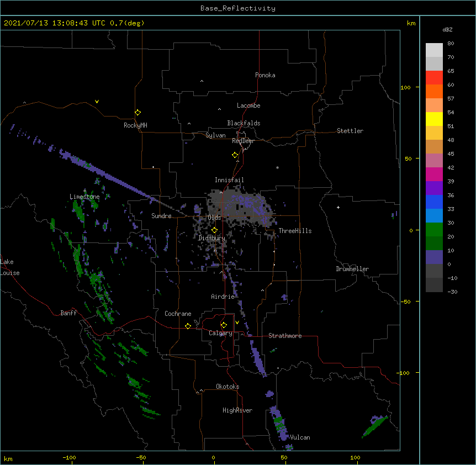This screenshot has width=476, height=465.
Task: Click the km unit label at top right
Action: pos(411,23)
